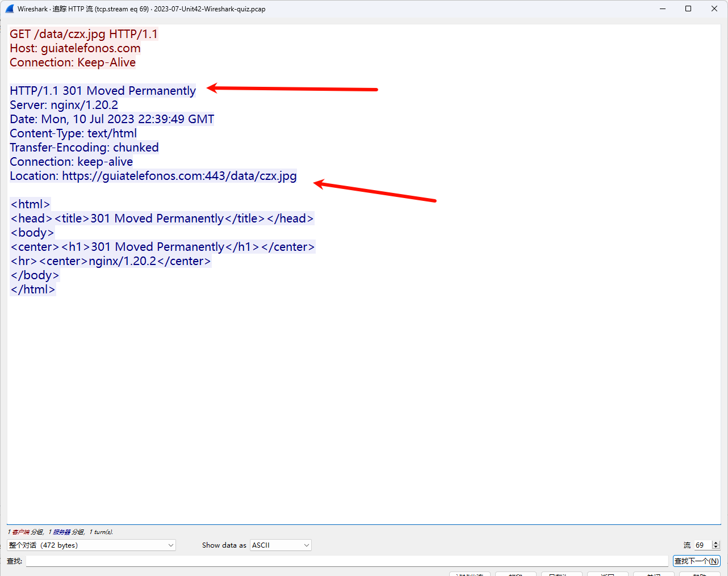Click the stream number field showing 69
Screen dimensions: 728x576
(x=700, y=545)
